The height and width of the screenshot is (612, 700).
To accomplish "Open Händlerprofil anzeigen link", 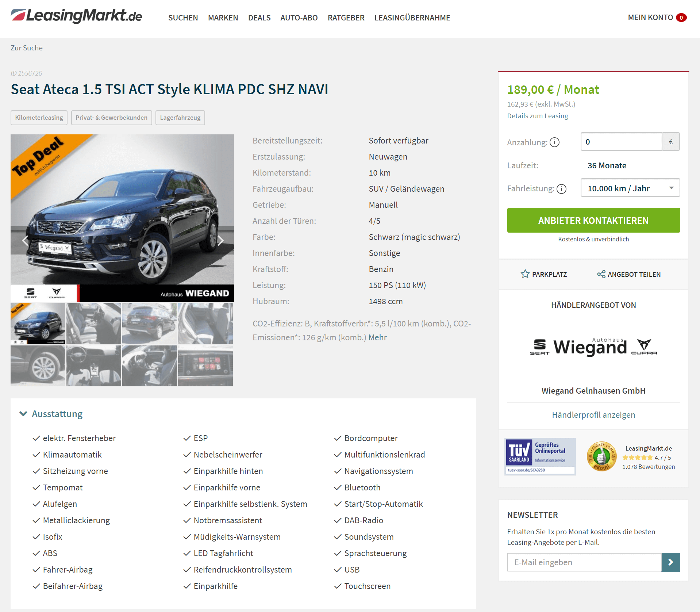I will [x=593, y=415].
